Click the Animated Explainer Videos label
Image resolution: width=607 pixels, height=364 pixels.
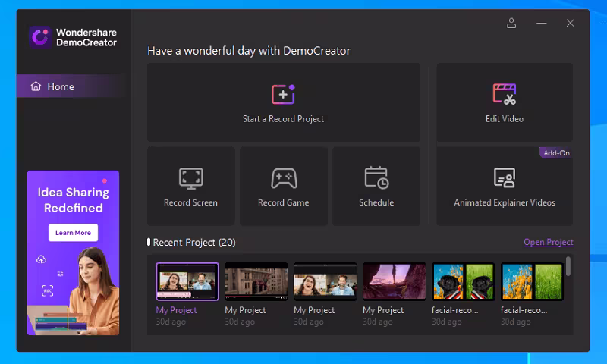click(505, 202)
